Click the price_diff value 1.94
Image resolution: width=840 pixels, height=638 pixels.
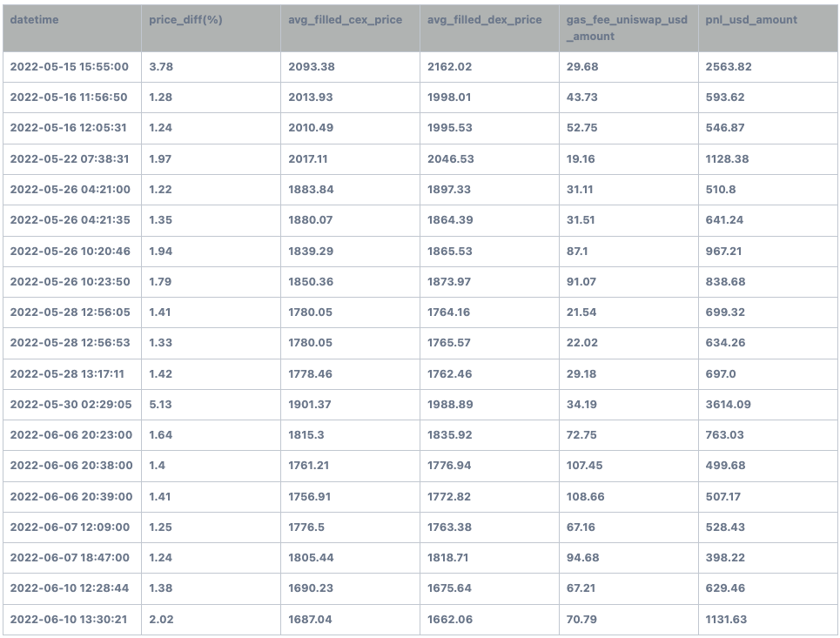158,251
